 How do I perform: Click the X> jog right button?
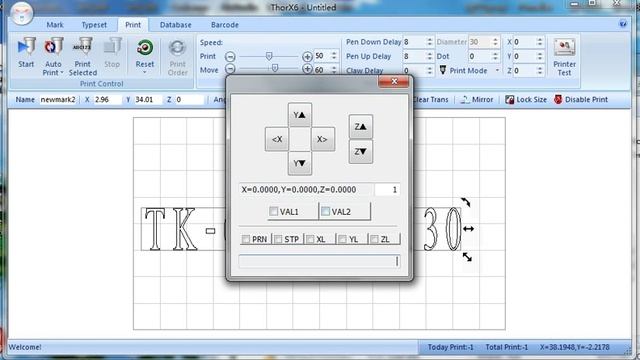323,139
